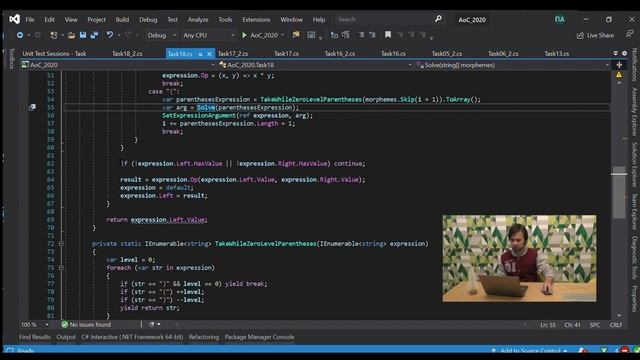This screenshot has height=360, width=640.
Task: Click the screwdriver quick action icon on line 55
Action: pos(32,107)
